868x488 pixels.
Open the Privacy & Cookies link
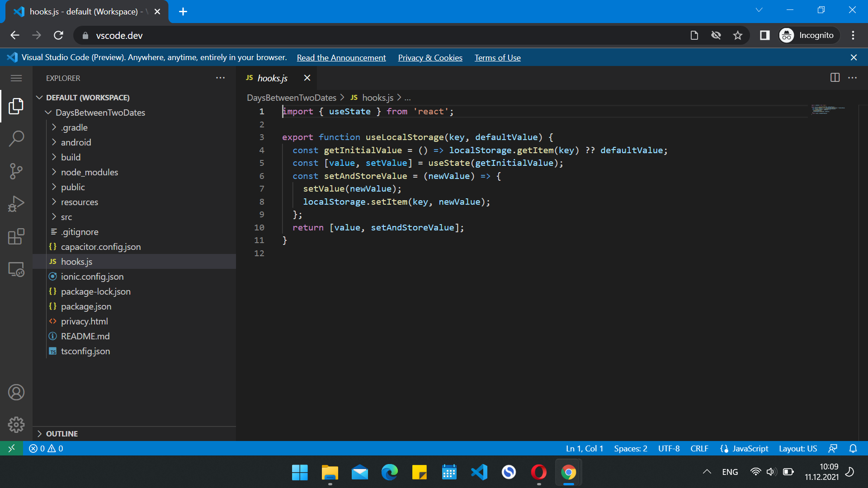430,58
